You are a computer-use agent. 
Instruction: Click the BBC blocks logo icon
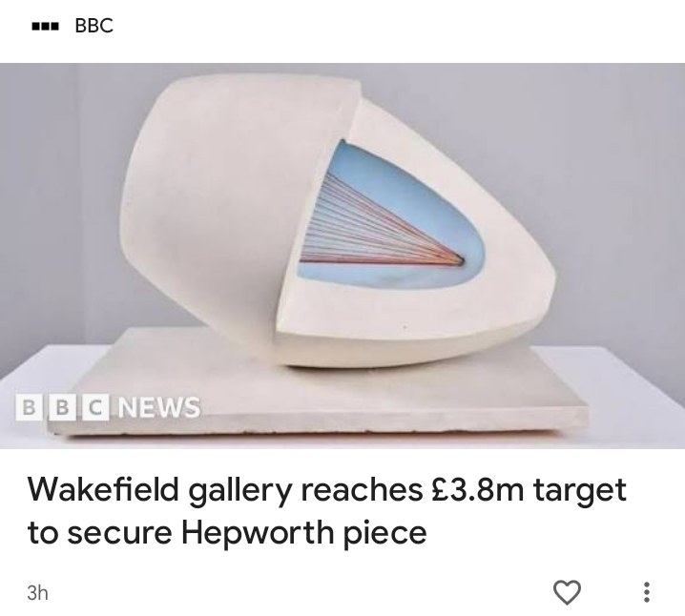click(x=45, y=27)
